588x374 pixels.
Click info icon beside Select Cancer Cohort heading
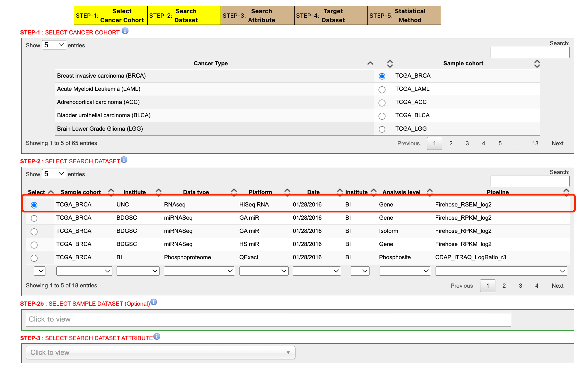pos(125,31)
